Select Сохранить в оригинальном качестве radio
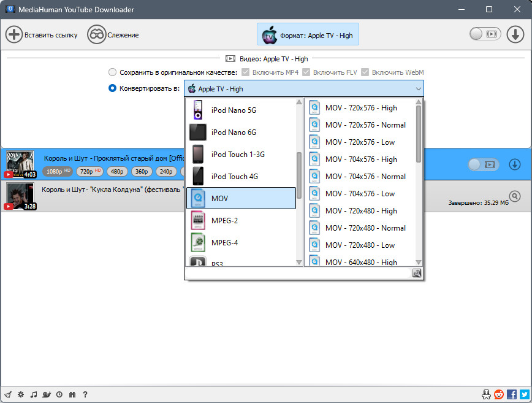The image size is (532, 403). pos(112,72)
